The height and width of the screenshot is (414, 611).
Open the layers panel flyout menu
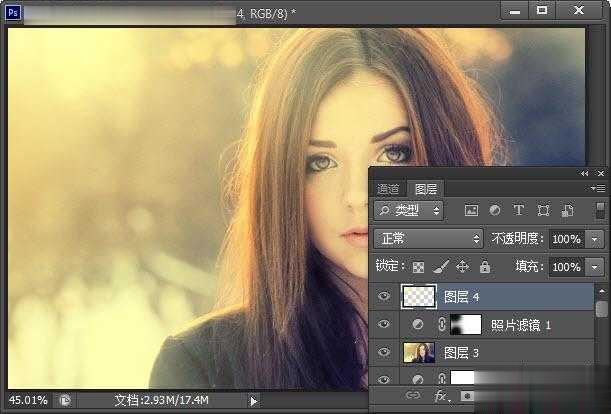[x=598, y=189]
